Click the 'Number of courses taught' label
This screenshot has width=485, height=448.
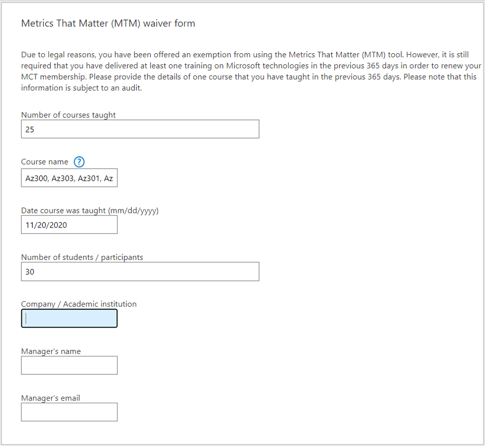[68, 115]
